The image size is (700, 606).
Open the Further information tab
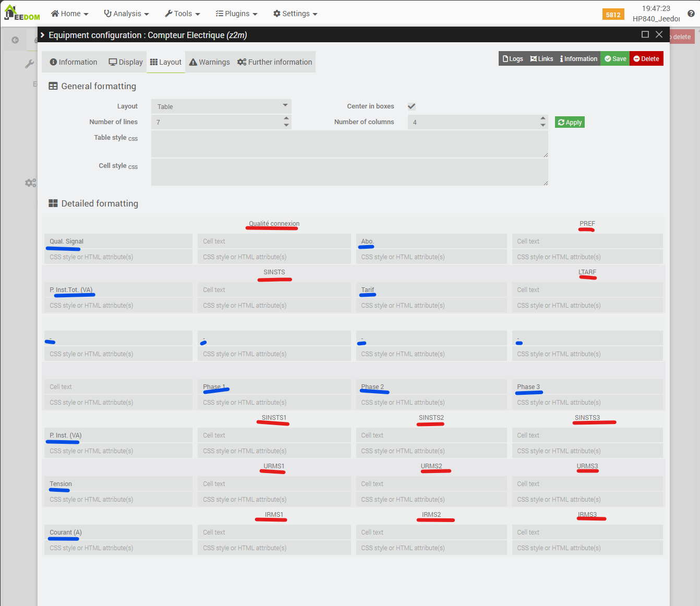click(x=275, y=62)
